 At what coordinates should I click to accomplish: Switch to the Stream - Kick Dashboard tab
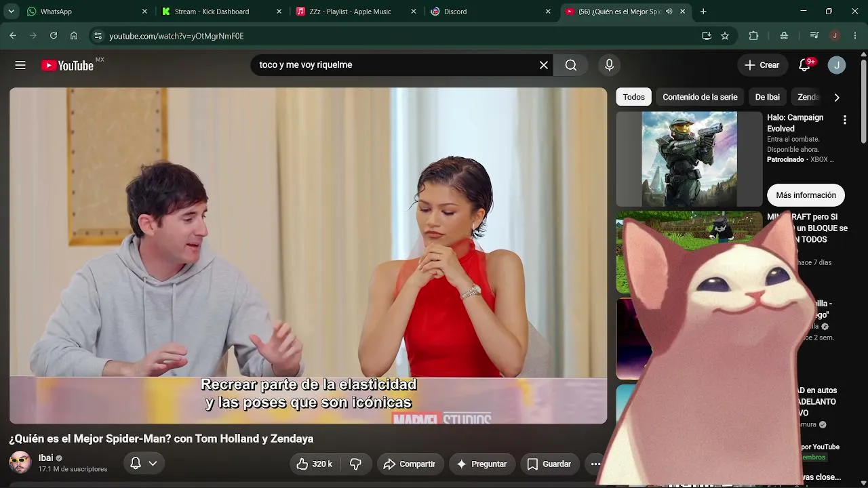point(222,12)
